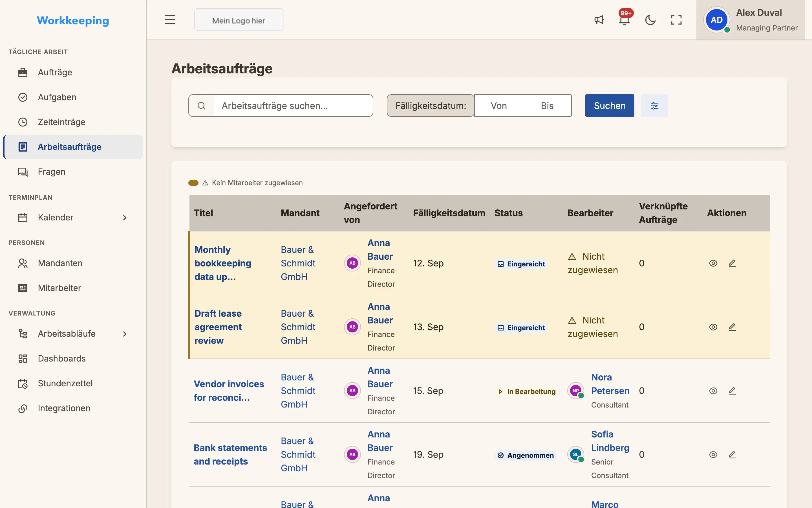View Bank statements and receipts eye icon

tap(713, 455)
